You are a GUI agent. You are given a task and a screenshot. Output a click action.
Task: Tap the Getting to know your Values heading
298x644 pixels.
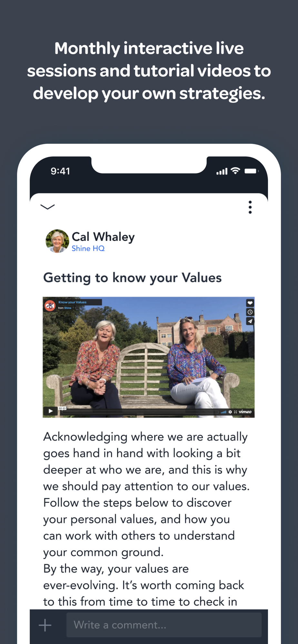pyautogui.click(x=133, y=278)
